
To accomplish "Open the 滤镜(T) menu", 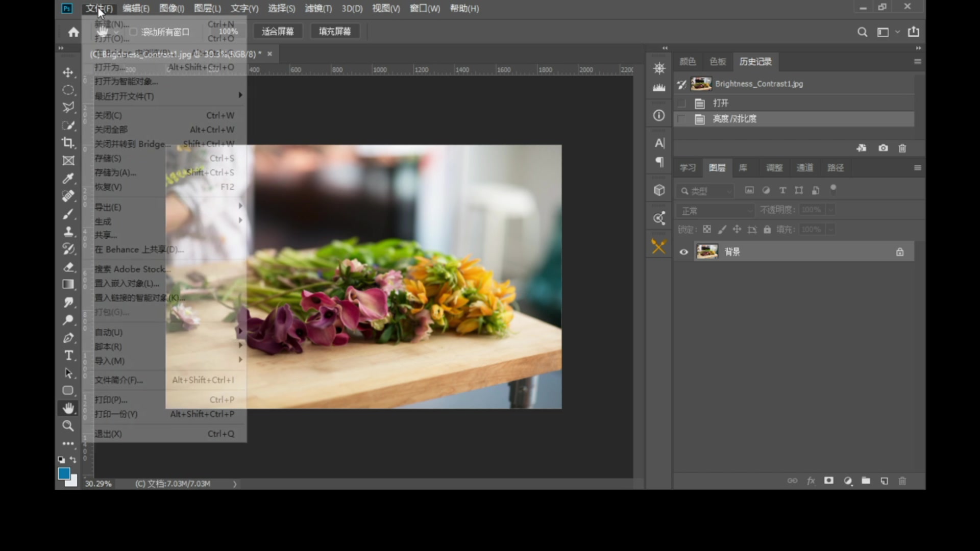I will click(x=318, y=9).
